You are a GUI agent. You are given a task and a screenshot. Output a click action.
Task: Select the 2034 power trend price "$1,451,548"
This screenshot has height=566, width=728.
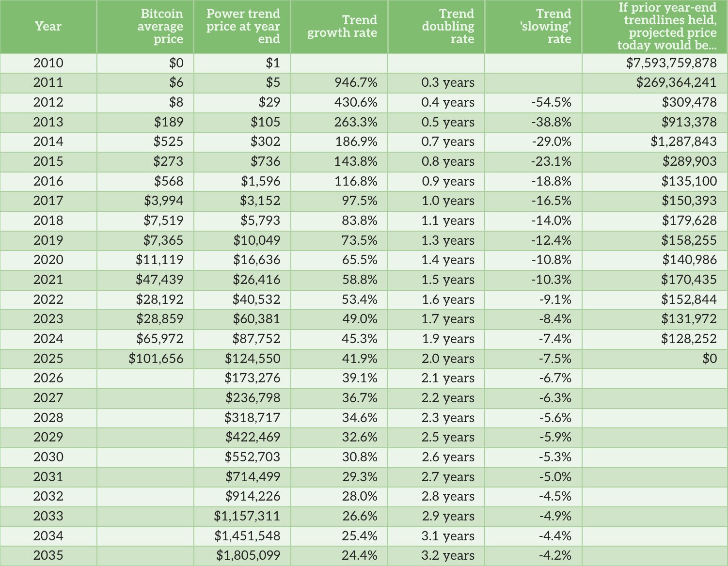tap(247, 536)
